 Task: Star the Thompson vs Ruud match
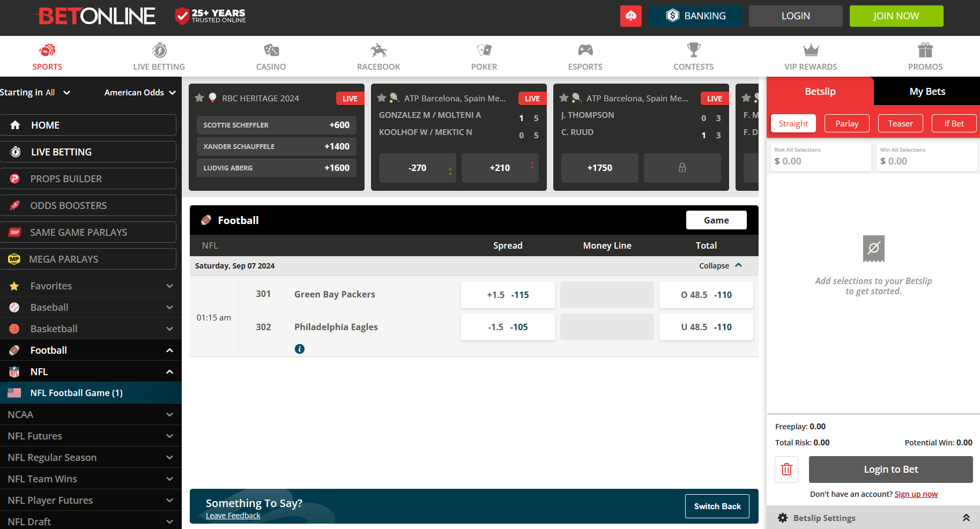[563, 98]
